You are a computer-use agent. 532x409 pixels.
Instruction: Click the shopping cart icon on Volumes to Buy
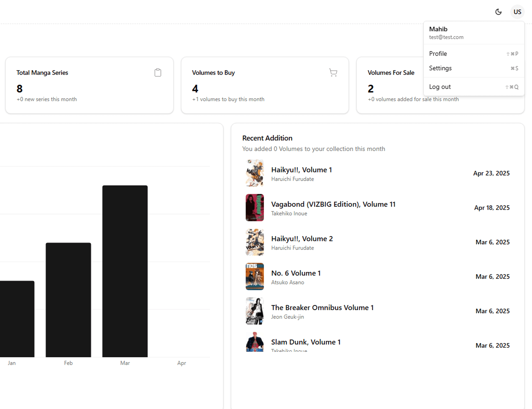tap(333, 73)
